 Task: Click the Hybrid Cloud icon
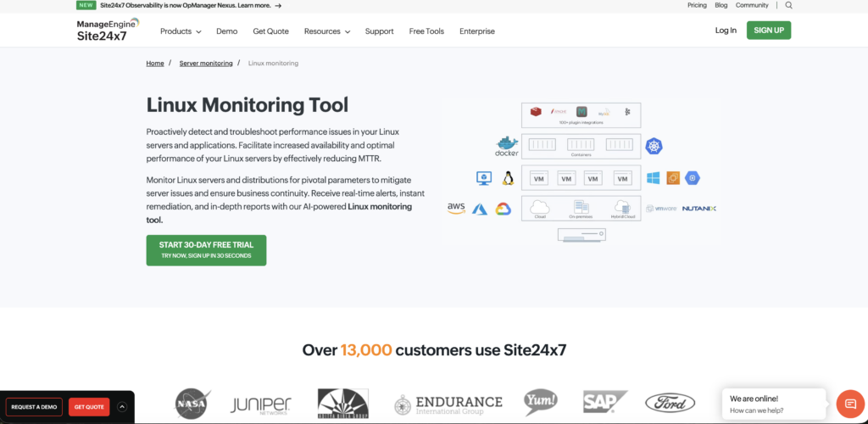pyautogui.click(x=622, y=207)
